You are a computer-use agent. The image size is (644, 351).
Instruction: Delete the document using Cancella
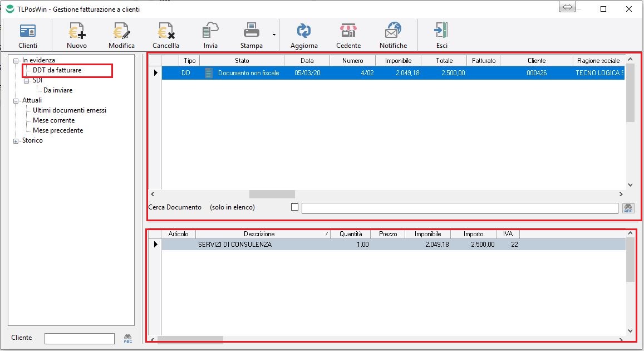[x=166, y=36]
